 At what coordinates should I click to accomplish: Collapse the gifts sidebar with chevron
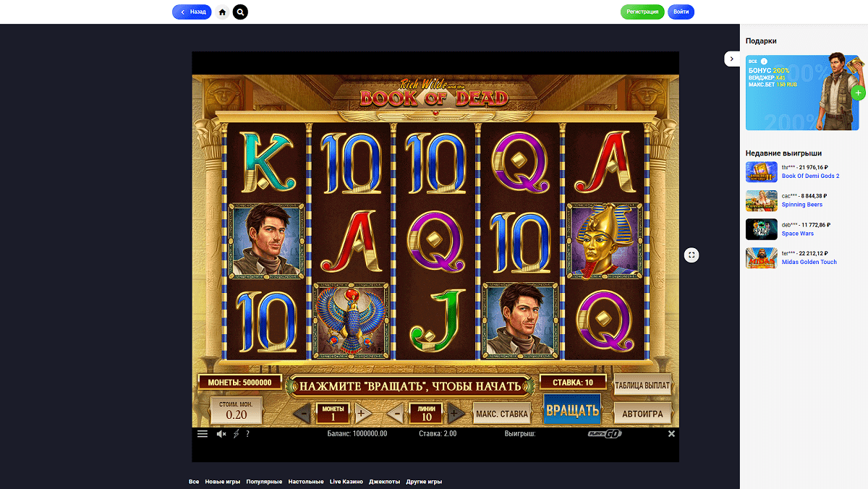732,59
